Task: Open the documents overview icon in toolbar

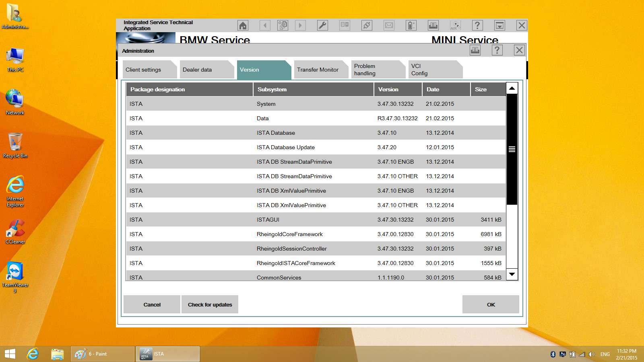Action: click(x=283, y=25)
